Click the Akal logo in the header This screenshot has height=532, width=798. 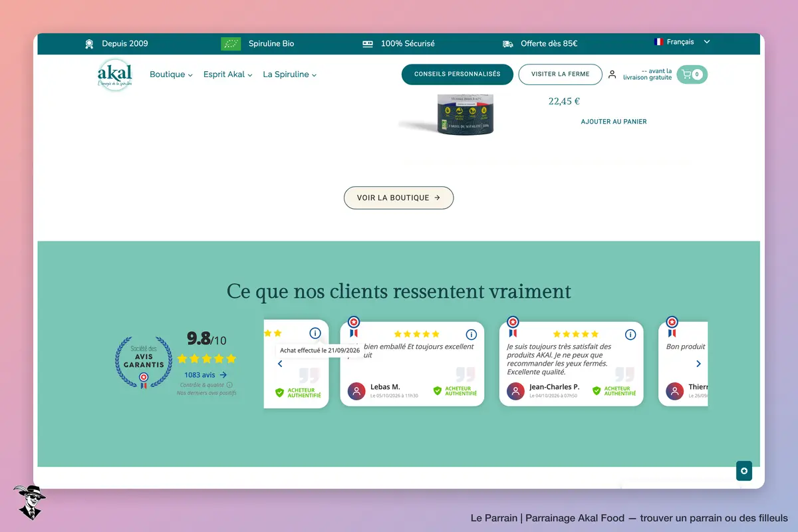(115, 75)
